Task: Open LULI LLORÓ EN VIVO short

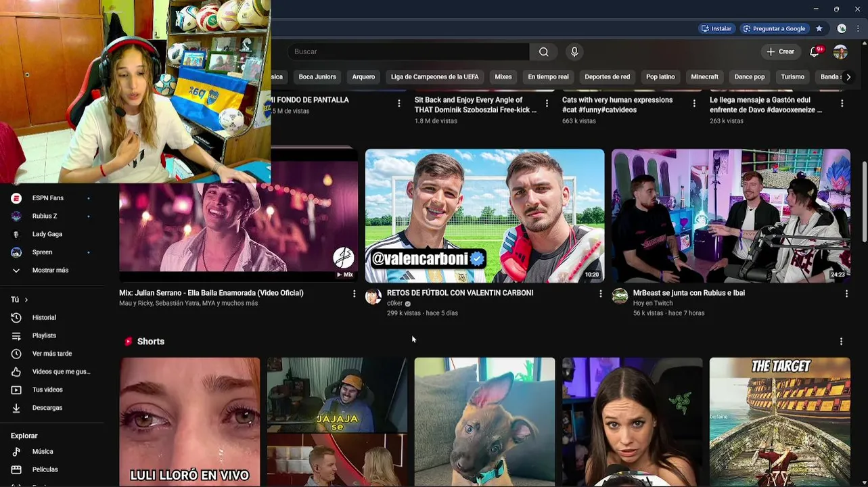Action: [x=189, y=422]
